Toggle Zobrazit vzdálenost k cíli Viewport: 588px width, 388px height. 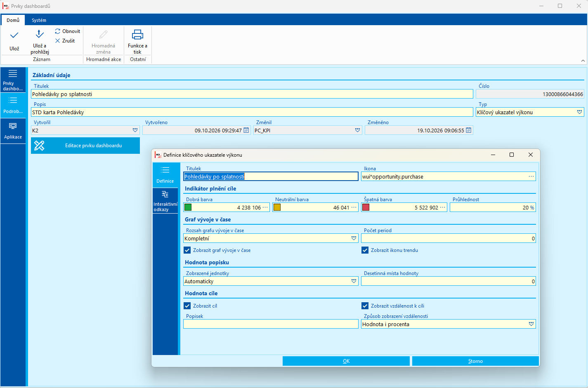coord(365,306)
